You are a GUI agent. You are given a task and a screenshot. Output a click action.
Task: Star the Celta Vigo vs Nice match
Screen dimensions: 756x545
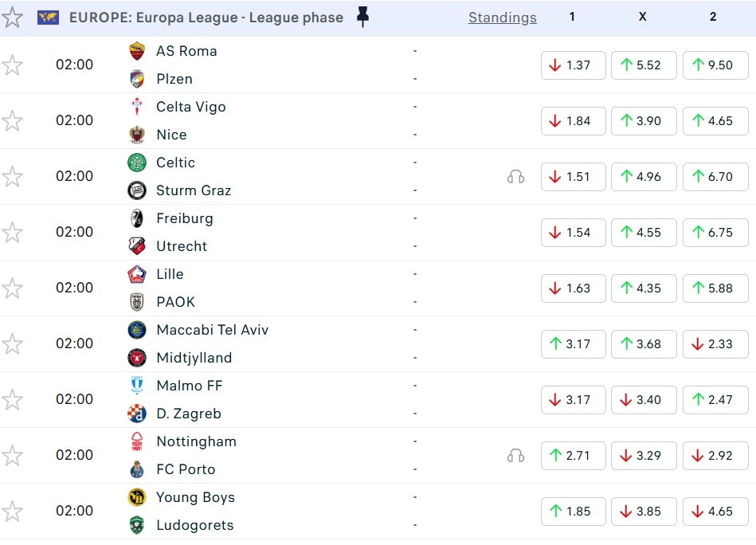pyautogui.click(x=13, y=121)
